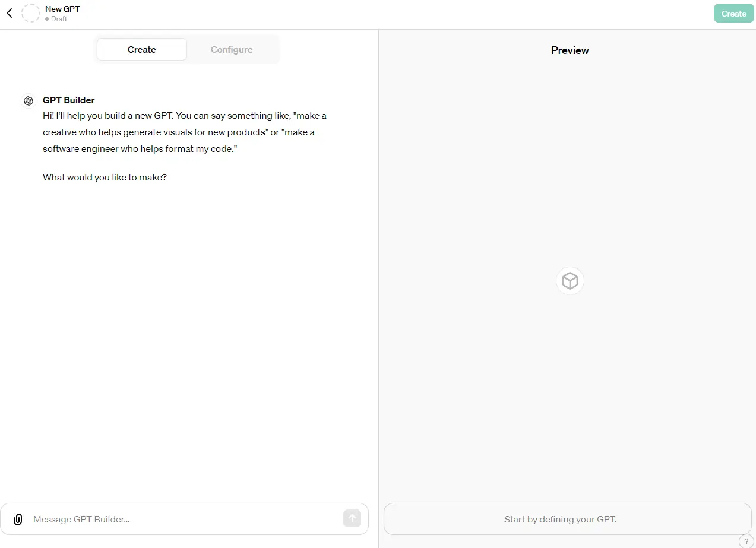Click the Draft status label
This screenshot has width=756, height=548.
pos(59,19)
